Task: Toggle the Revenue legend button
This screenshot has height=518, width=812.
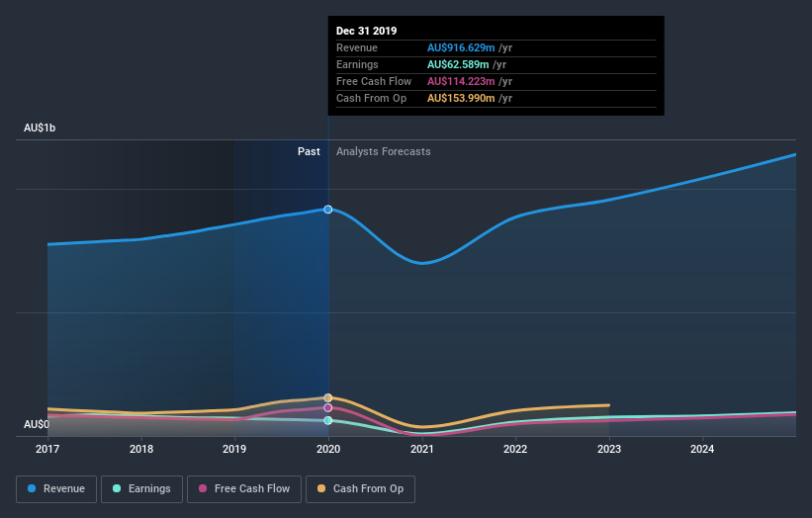Action: click(x=56, y=489)
